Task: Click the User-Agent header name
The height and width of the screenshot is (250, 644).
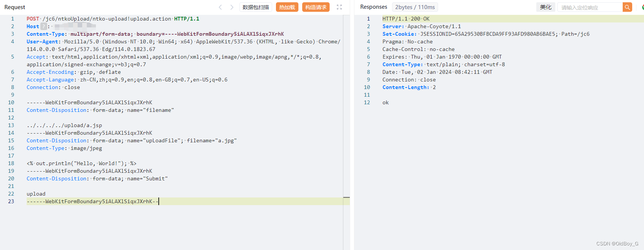Action: [43, 41]
